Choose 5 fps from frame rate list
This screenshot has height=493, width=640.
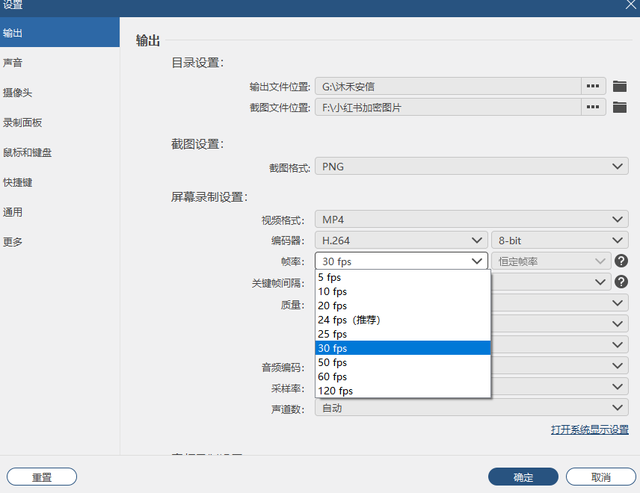[403, 277]
